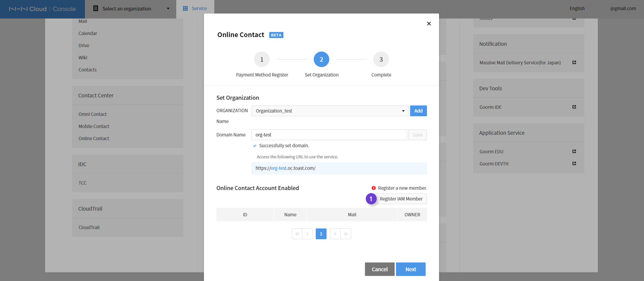This screenshot has width=644, height=281.
Task: Open external link icon for Goorm EDU
Action: point(574,151)
